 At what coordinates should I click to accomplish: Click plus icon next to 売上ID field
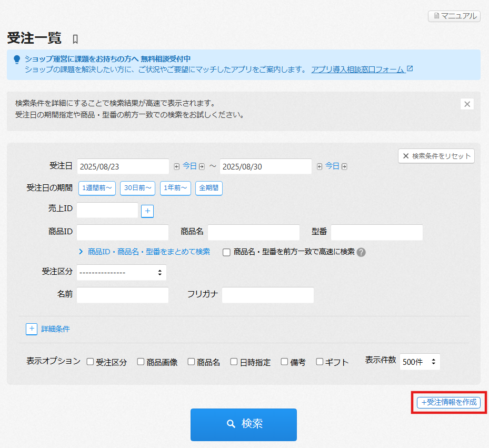click(147, 211)
